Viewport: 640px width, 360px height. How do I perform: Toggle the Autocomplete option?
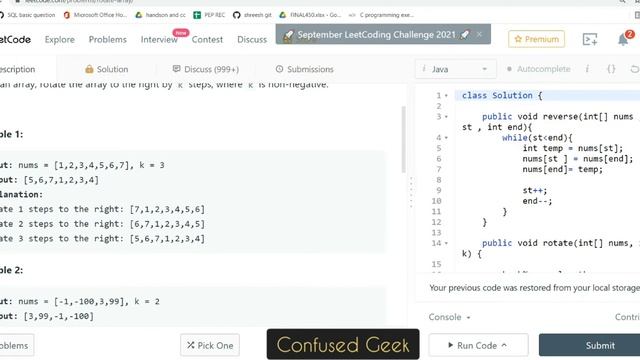pyautogui.click(x=538, y=69)
